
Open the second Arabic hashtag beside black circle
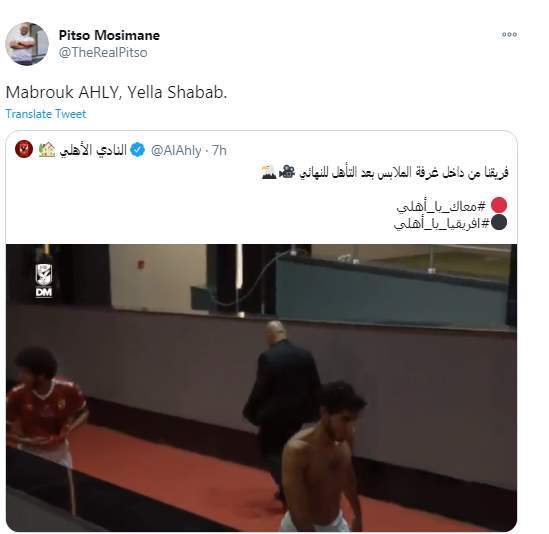(x=442, y=223)
